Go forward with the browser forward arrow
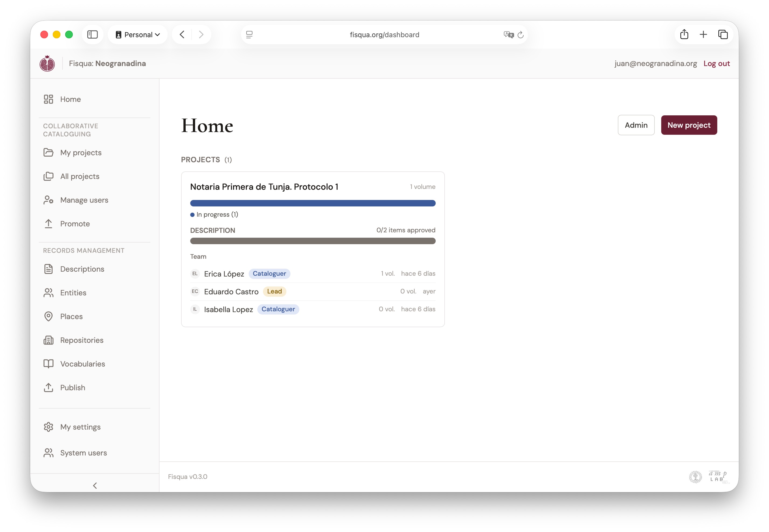This screenshot has width=769, height=532. tap(201, 34)
